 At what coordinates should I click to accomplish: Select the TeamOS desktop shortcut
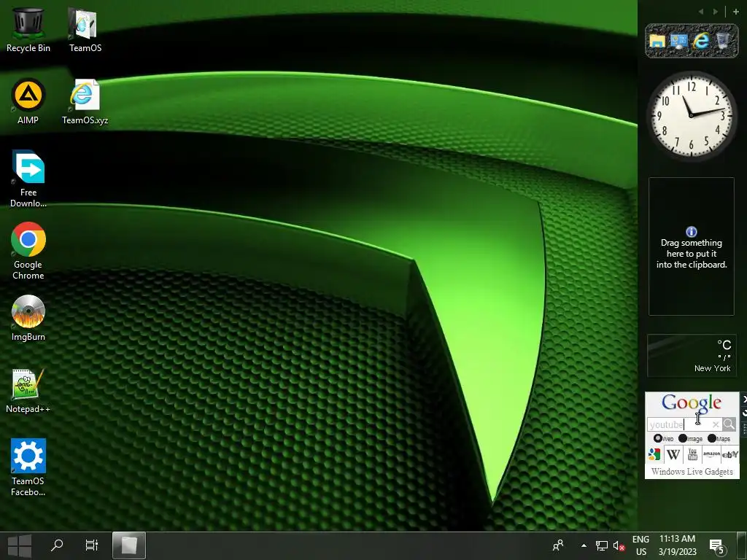tap(85, 29)
